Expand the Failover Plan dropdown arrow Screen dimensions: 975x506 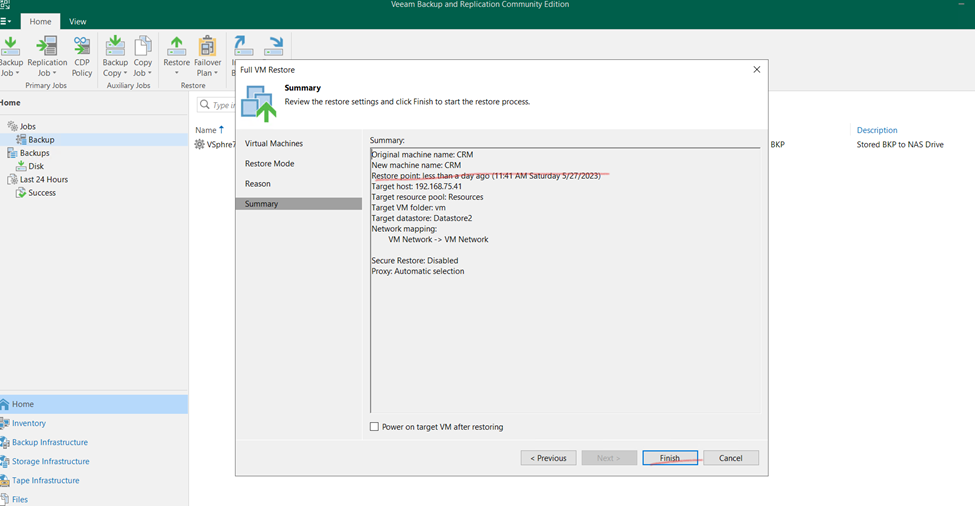tap(216, 73)
